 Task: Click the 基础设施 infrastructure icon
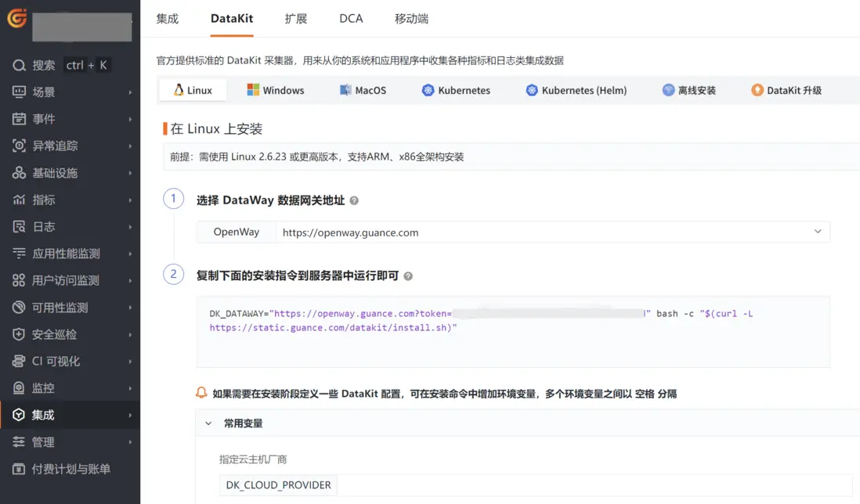pos(19,172)
